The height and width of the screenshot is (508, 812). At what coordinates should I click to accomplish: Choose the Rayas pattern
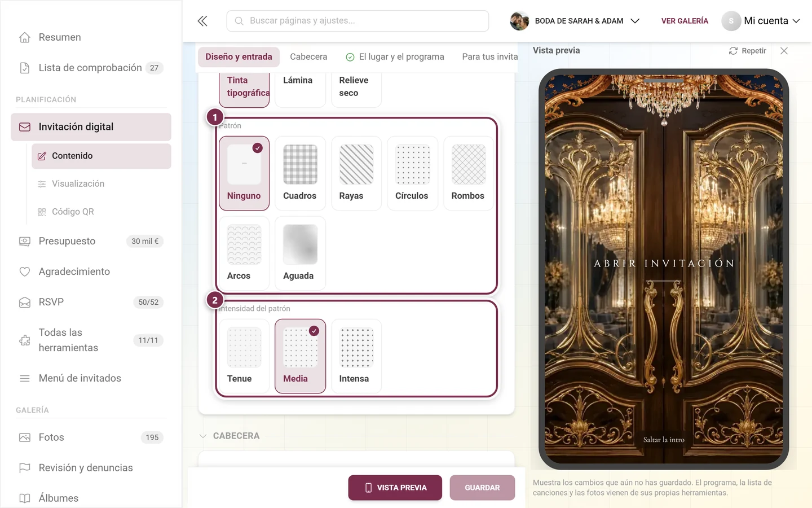pos(356,173)
